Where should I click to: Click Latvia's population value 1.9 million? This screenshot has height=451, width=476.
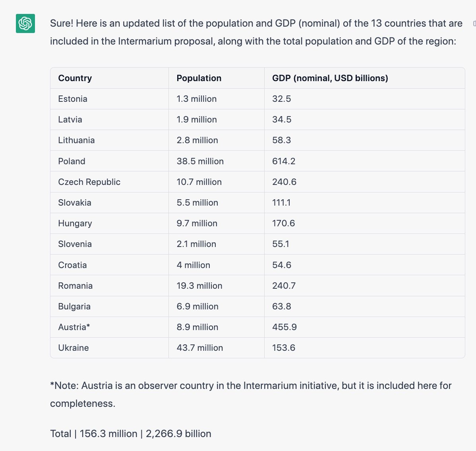(x=197, y=120)
